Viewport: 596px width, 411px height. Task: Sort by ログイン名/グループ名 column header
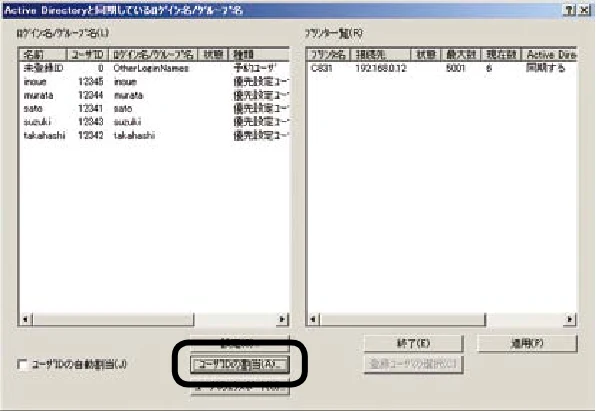(x=153, y=54)
